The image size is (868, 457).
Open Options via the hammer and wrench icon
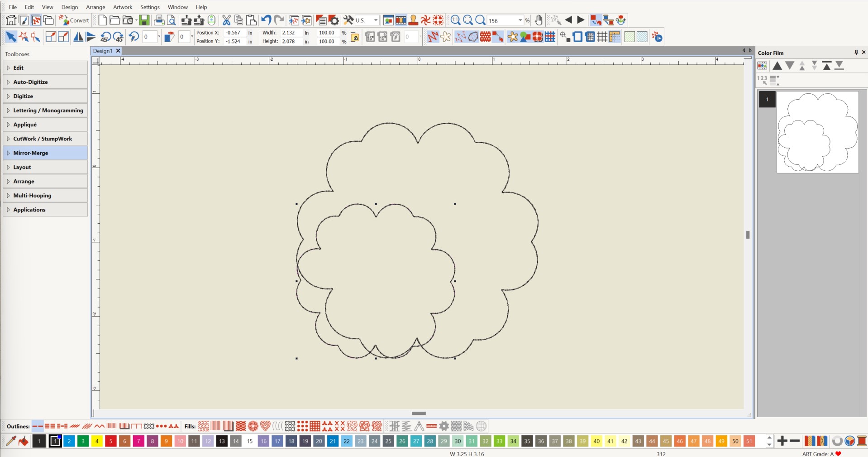coord(348,20)
